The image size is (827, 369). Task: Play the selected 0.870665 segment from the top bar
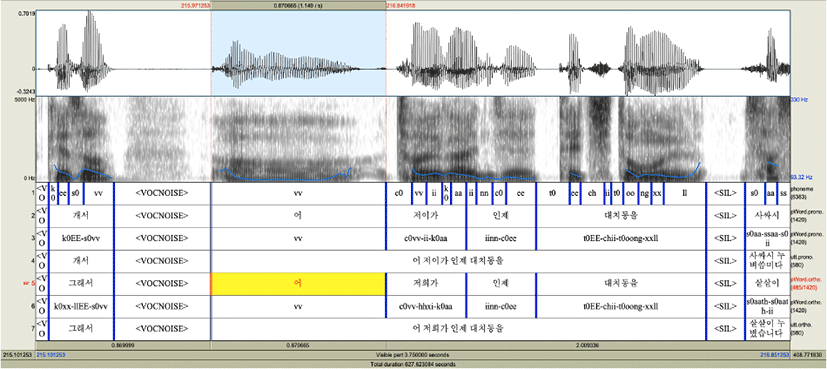click(x=298, y=5)
